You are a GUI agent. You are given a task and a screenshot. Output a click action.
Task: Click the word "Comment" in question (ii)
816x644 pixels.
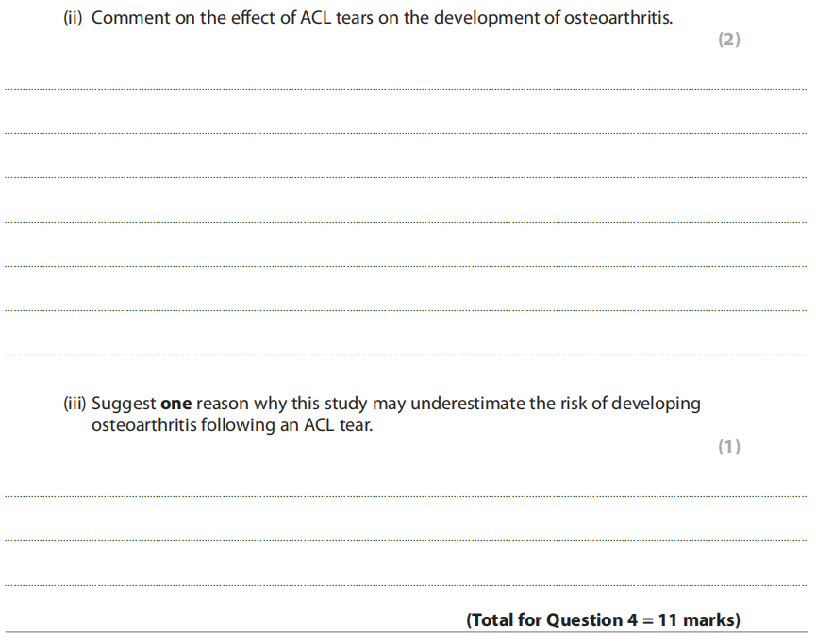pyautogui.click(x=131, y=19)
